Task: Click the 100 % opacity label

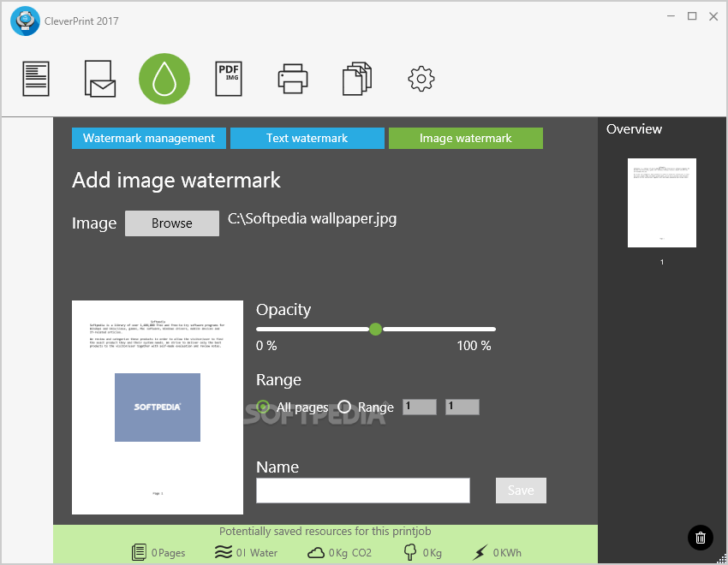Action: click(x=474, y=346)
